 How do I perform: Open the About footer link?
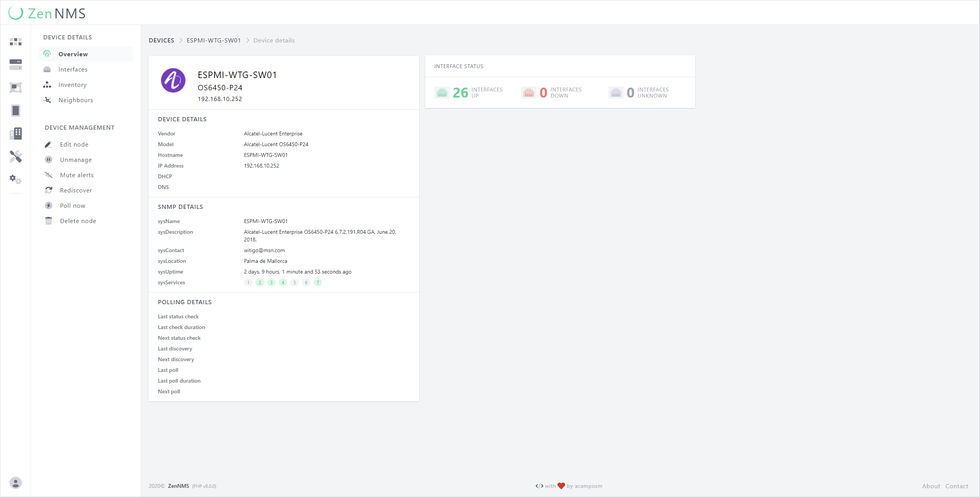931,486
